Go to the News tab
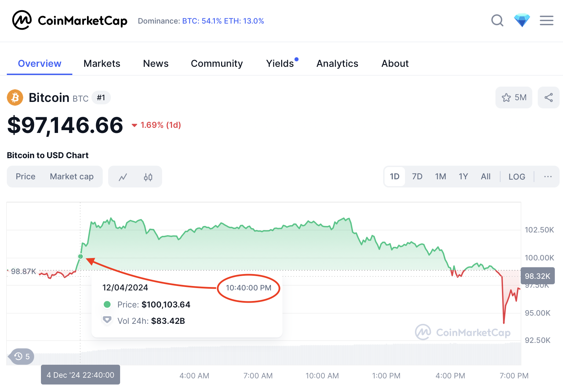This screenshot has width=563, height=392. 156,64
